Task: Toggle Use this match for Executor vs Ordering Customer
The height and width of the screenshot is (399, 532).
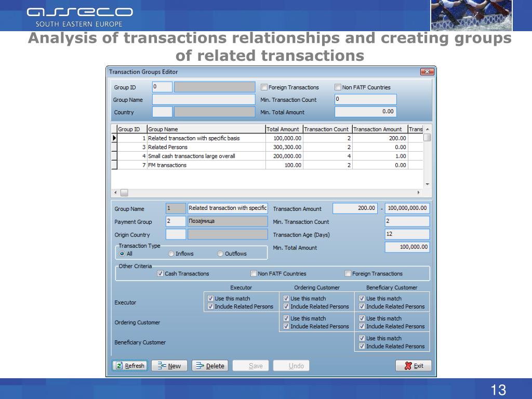Action: (x=286, y=299)
